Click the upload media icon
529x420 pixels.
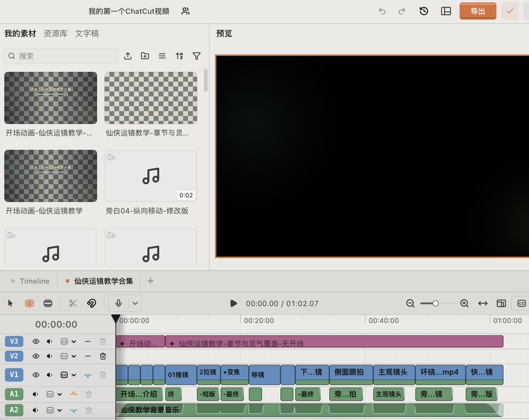[x=128, y=56]
